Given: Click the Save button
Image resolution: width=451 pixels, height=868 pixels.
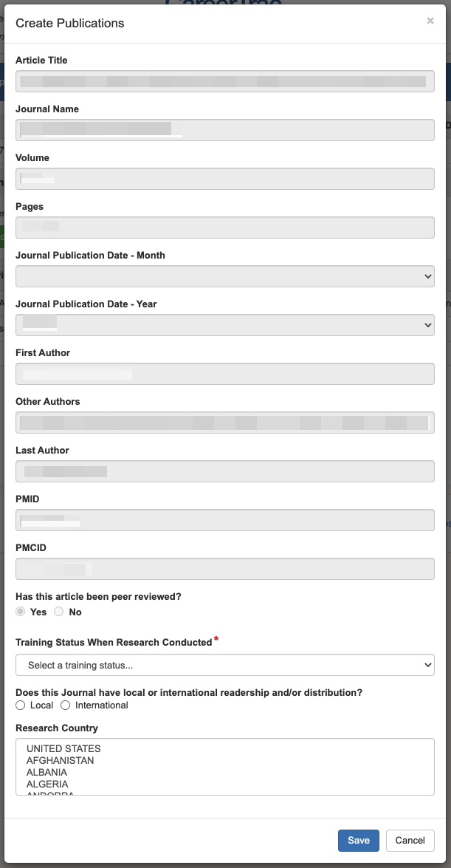Looking at the screenshot, I should [359, 840].
